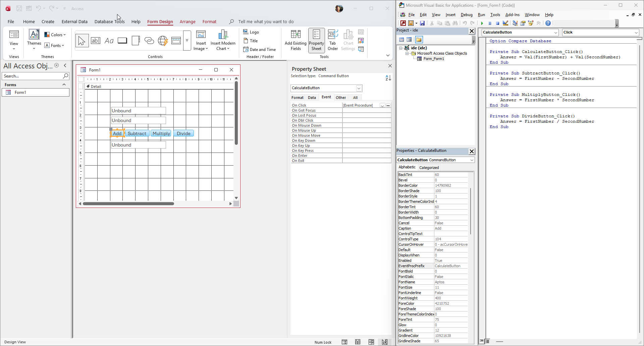Select the Text Box control tool
This screenshot has width=644, height=346.
coord(96,41)
